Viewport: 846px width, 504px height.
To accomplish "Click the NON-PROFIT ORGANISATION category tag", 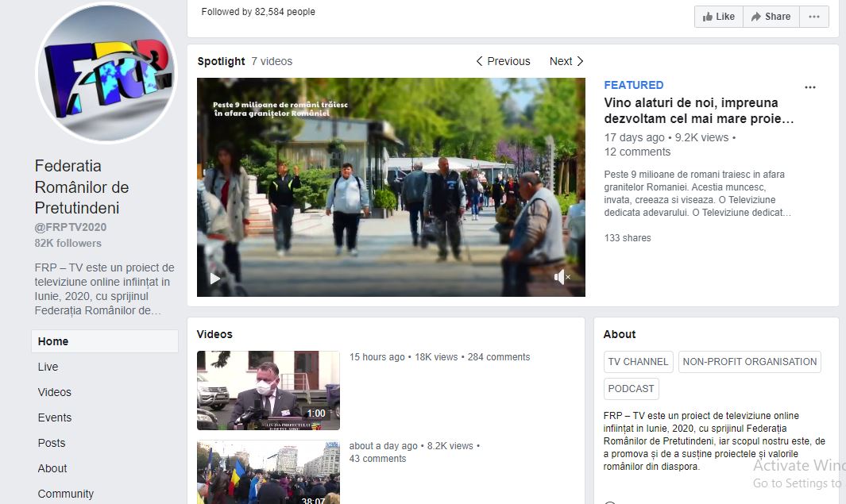I will click(x=749, y=362).
